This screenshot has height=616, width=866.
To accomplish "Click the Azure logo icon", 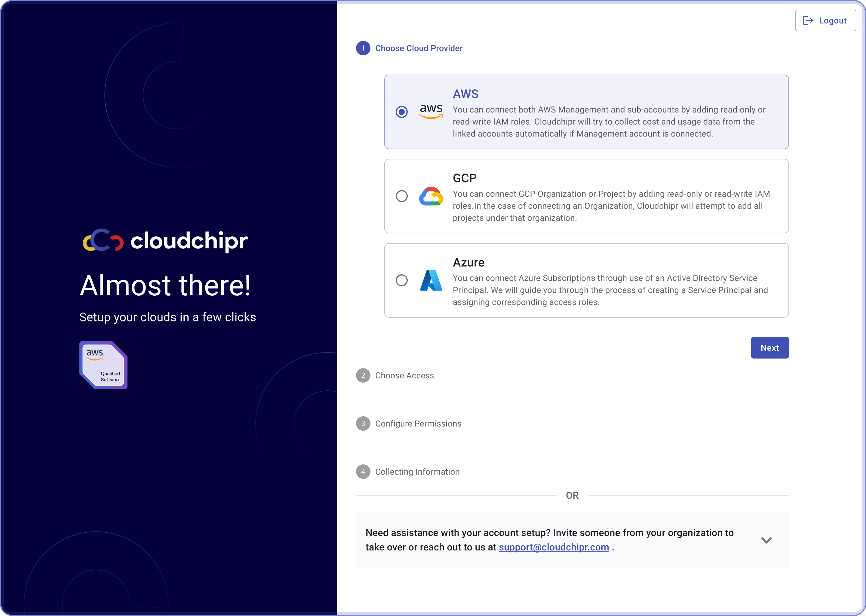I will [x=431, y=280].
